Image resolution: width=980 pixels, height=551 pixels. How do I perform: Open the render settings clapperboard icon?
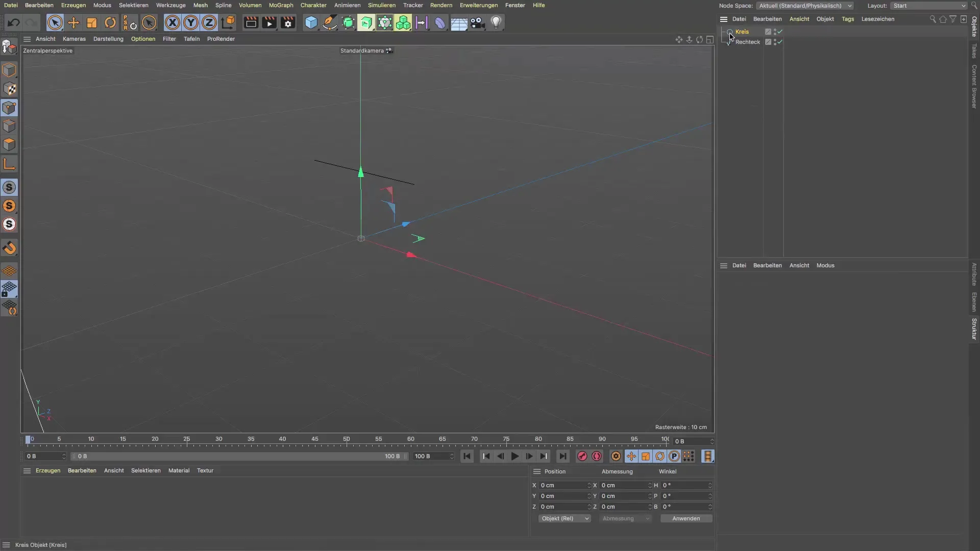click(288, 22)
